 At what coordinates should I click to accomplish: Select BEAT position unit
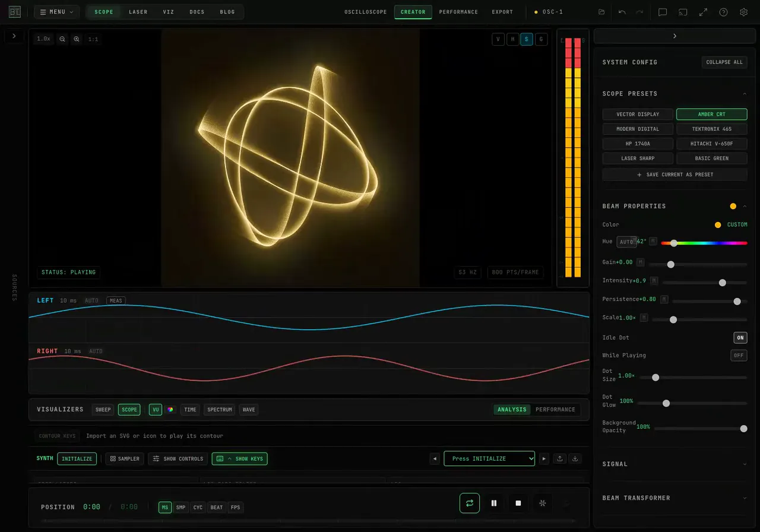[217, 507]
